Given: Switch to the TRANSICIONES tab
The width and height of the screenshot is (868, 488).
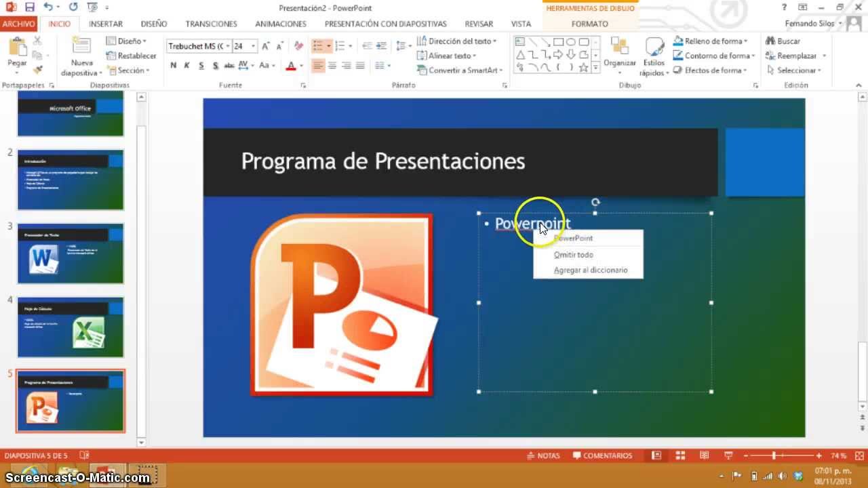Looking at the screenshot, I should point(212,24).
